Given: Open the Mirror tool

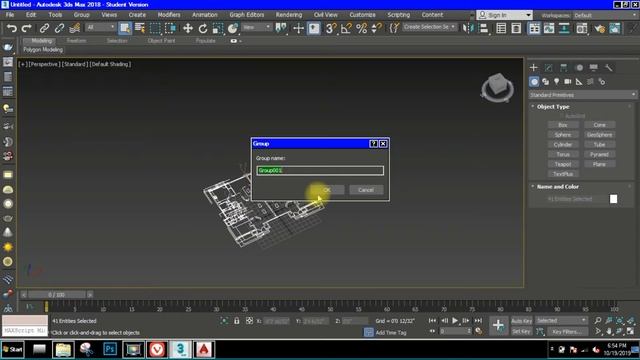Looking at the screenshot, I should 467,28.
